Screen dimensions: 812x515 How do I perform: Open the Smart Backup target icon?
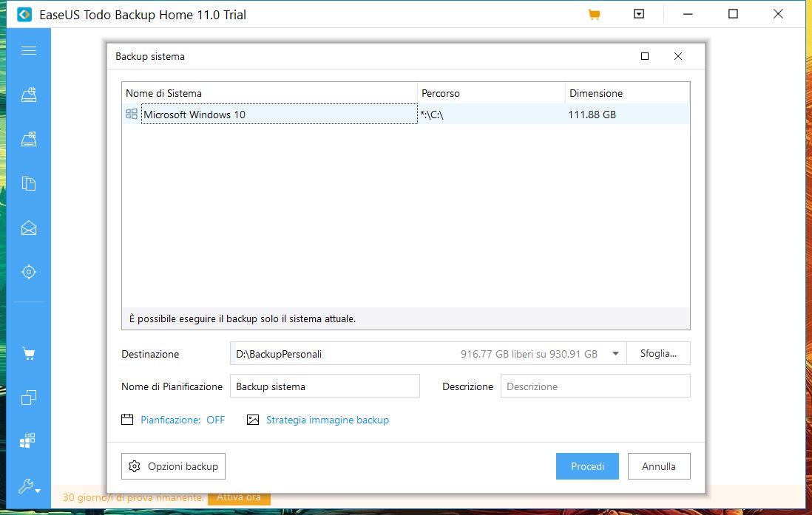(x=29, y=272)
